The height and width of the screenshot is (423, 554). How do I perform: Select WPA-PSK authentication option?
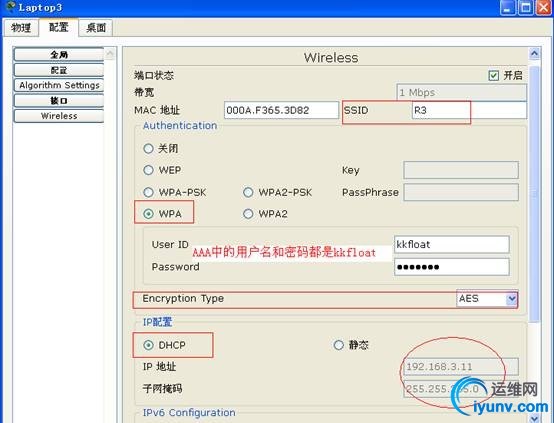(148, 192)
